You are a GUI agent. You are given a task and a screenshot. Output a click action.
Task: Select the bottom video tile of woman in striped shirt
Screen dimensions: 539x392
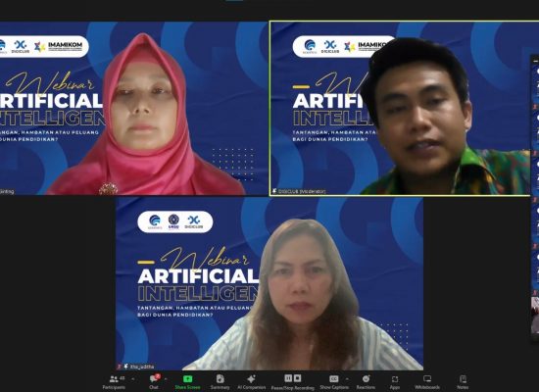click(x=269, y=283)
